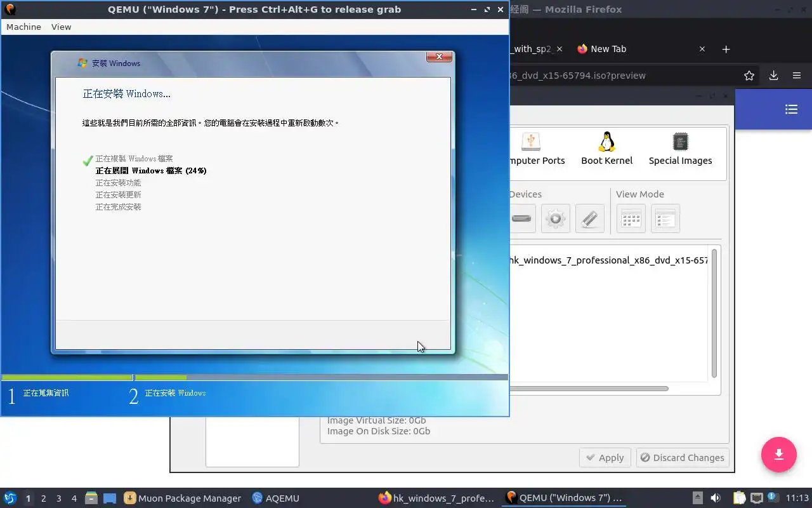812x508 pixels.
Task: Open file manager from the panel
Action: [x=91, y=498]
